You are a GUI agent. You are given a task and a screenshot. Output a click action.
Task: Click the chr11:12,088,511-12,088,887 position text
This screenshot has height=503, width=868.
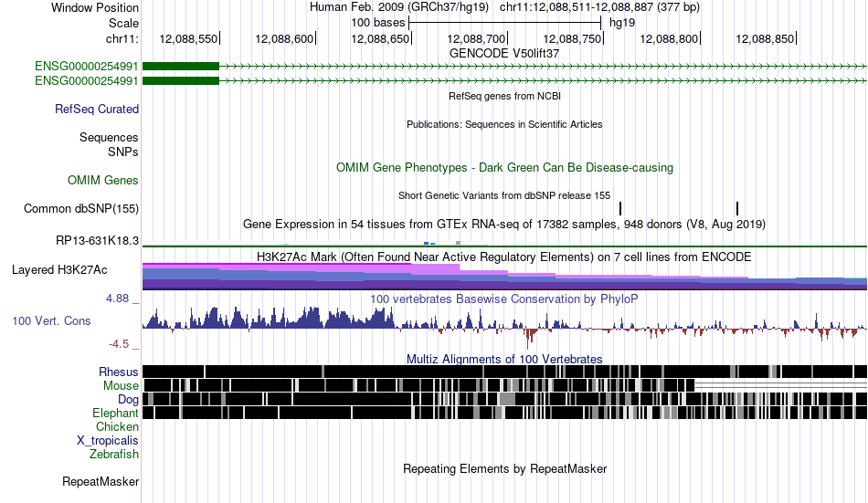(599, 7)
